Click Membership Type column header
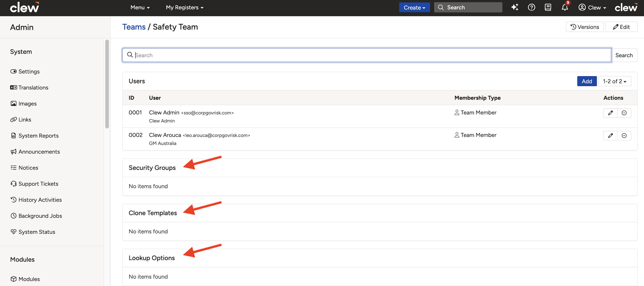Image resolution: width=644 pixels, height=286 pixels. point(477,98)
